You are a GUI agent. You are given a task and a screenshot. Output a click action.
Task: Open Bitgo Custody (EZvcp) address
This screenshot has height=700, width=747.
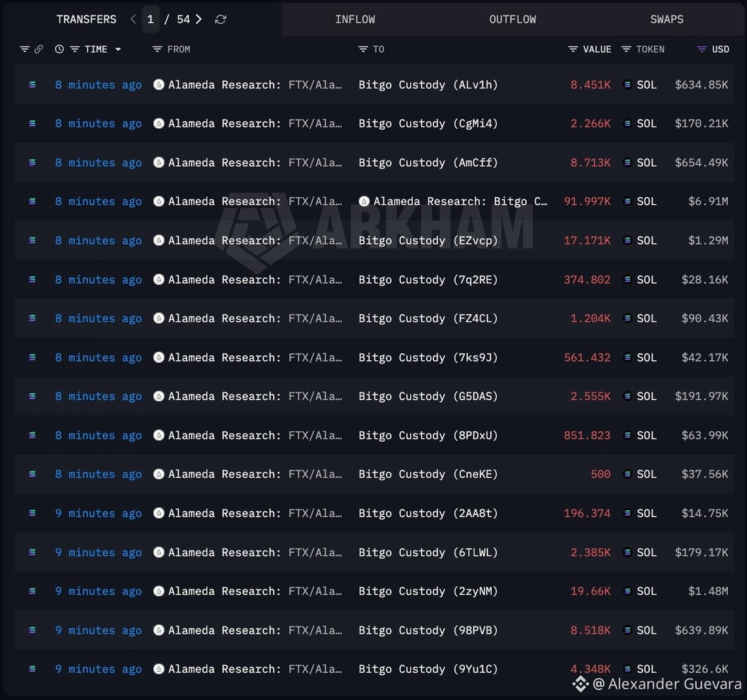[428, 240]
